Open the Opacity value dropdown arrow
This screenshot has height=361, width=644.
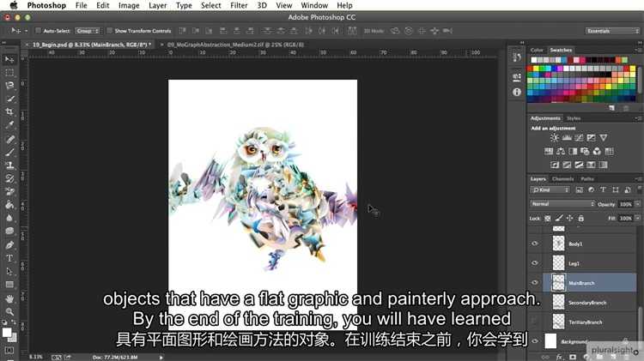637,204
